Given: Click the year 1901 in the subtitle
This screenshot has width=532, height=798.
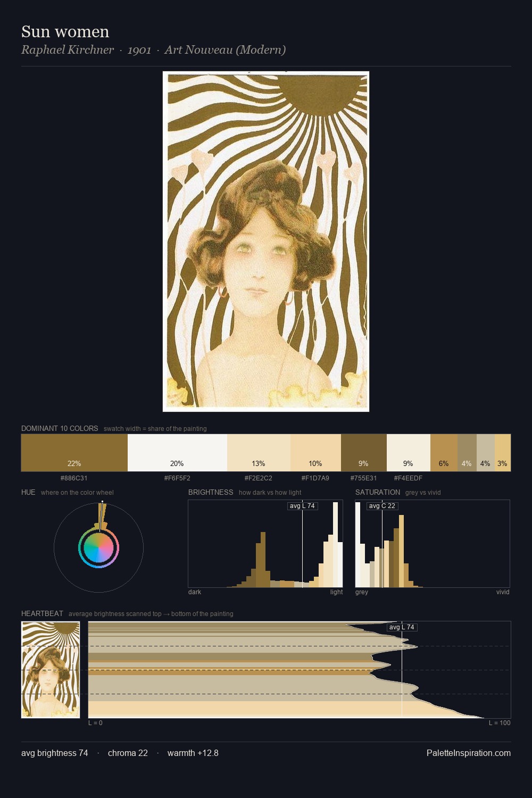Looking at the screenshot, I should click(x=139, y=50).
